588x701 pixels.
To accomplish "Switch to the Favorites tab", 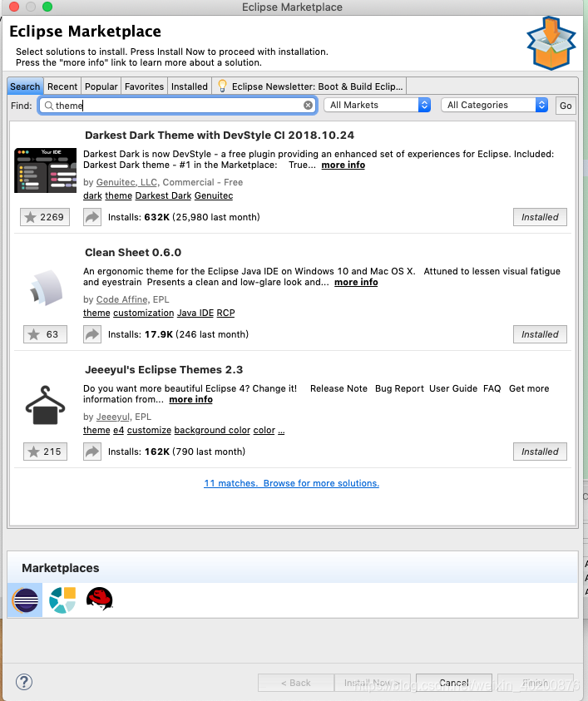I will 144,86.
